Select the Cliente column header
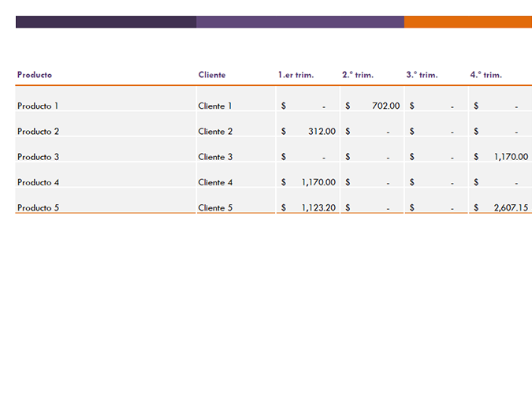Screen dimensions: 532x410 [212, 75]
